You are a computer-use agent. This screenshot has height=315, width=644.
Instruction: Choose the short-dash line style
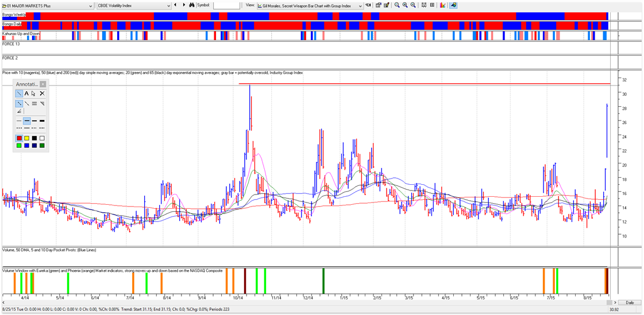pos(26,128)
